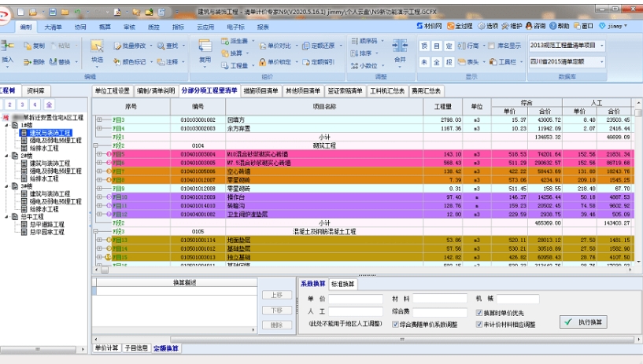643x364 pixels.
Task: Click the 排序 (Sort) icon
Action: pos(354,53)
